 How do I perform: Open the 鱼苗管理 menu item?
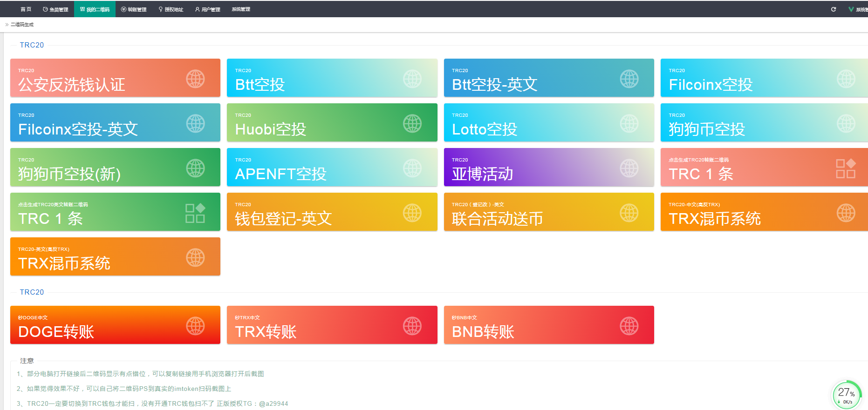pyautogui.click(x=55, y=9)
